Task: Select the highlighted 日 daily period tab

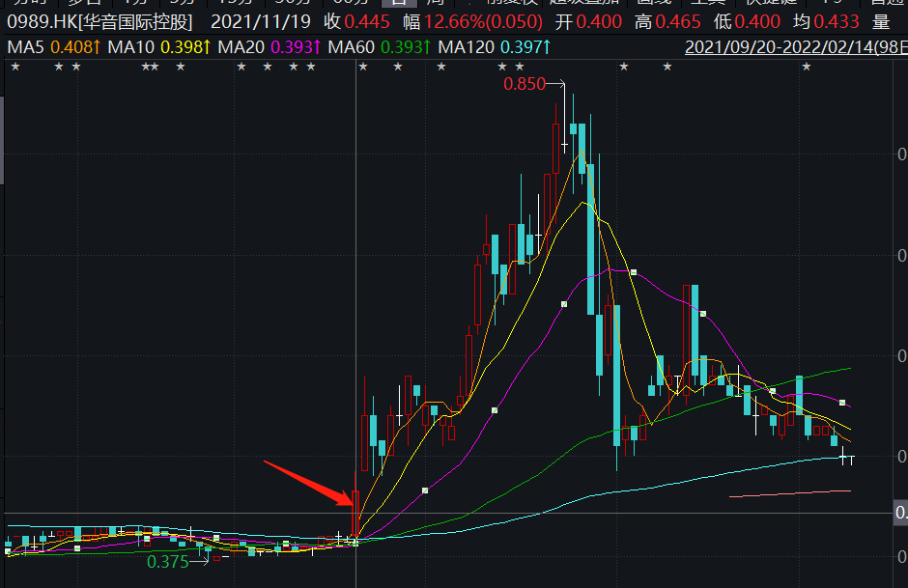Action: click(398, 2)
